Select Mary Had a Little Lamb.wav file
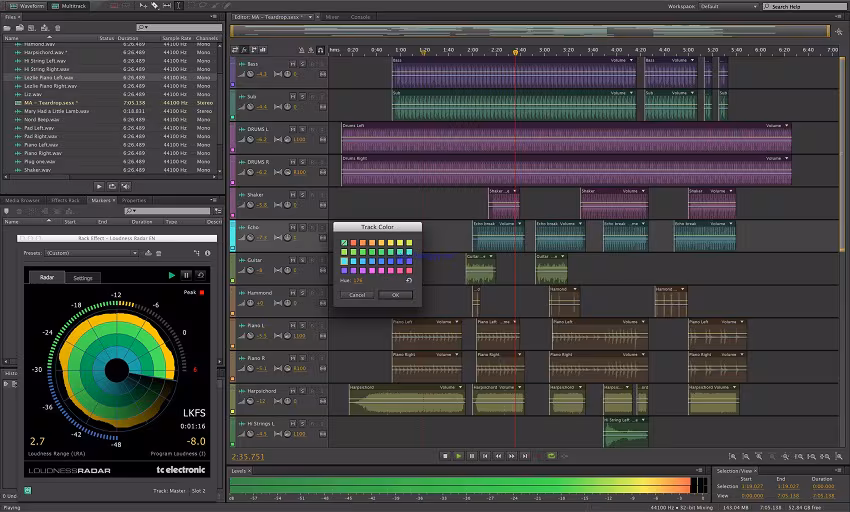This screenshot has width=850, height=512. point(57,111)
